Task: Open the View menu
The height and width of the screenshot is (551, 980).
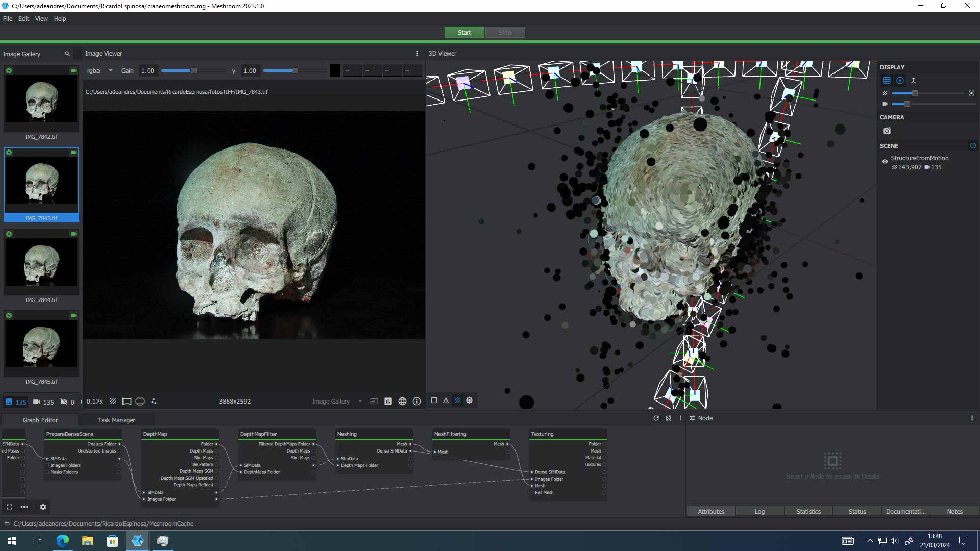Action: pos(41,19)
